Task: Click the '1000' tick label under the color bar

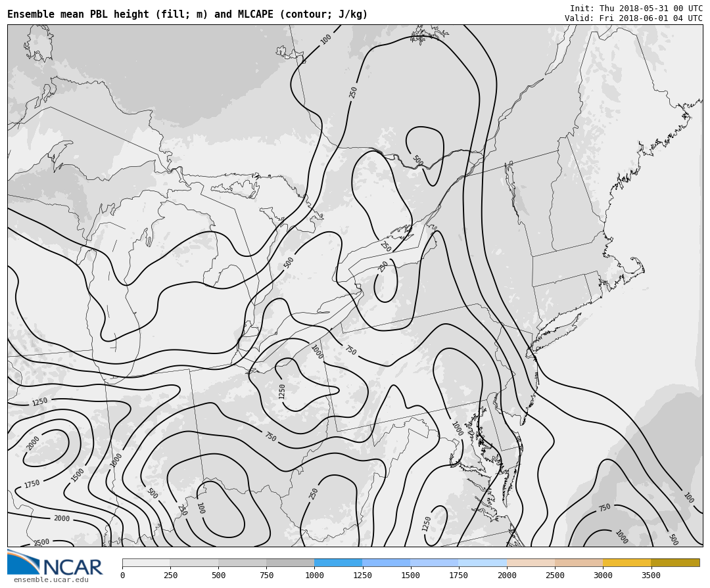Action: pyautogui.click(x=314, y=576)
